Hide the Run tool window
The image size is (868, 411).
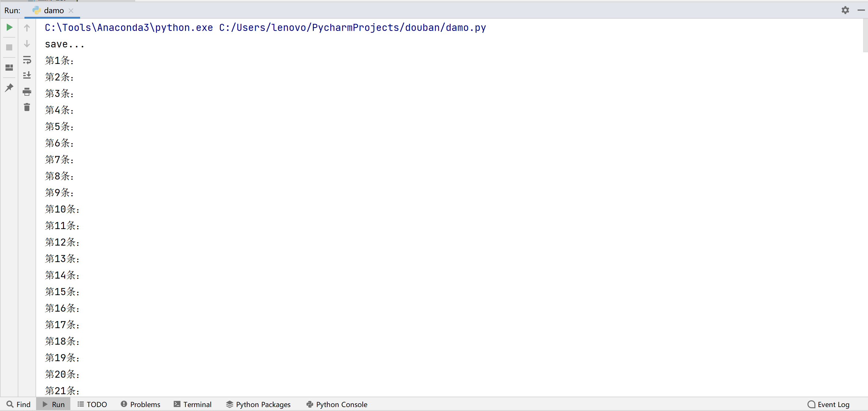pos(861,10)
